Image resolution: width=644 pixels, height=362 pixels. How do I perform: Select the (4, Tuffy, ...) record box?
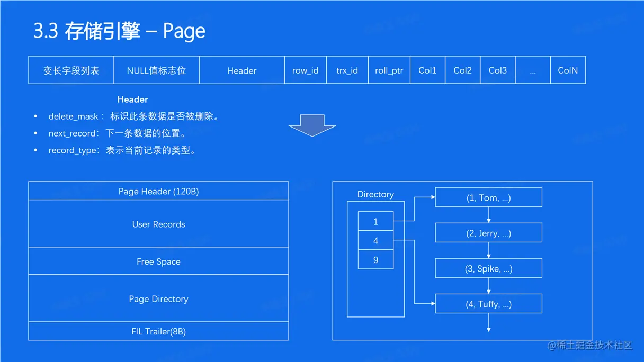pos(488,304)
